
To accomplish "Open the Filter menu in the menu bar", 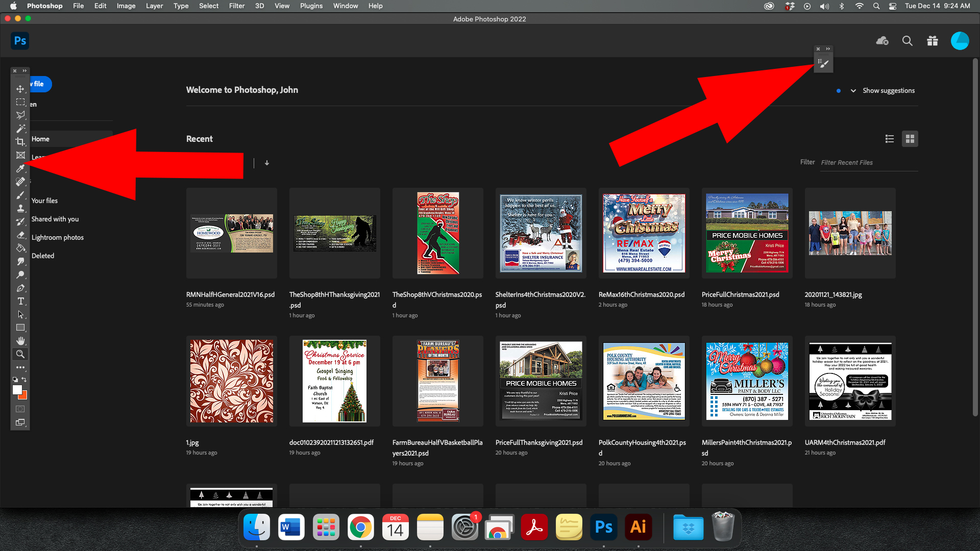I will [x=237, y=6].
